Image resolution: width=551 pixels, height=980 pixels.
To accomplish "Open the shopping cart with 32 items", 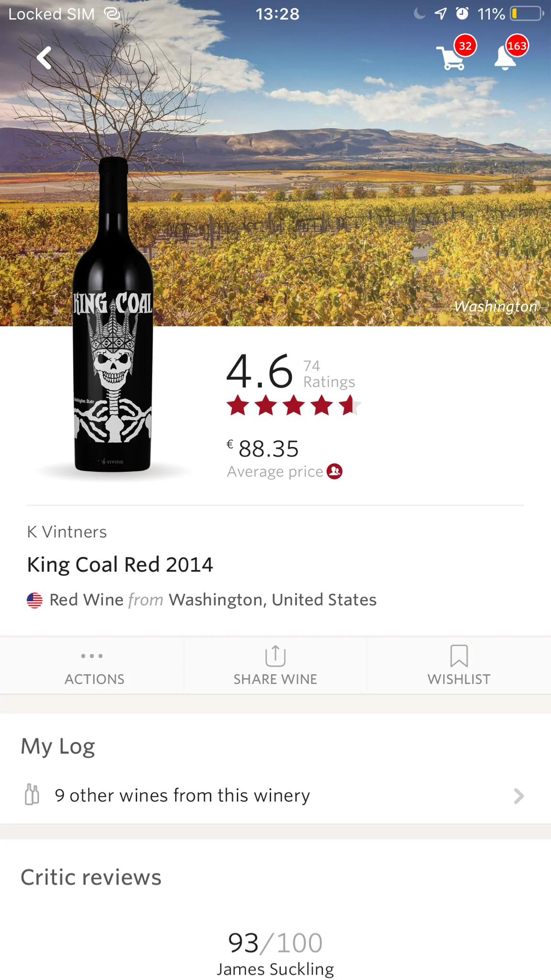I will [x=456, y=53].
